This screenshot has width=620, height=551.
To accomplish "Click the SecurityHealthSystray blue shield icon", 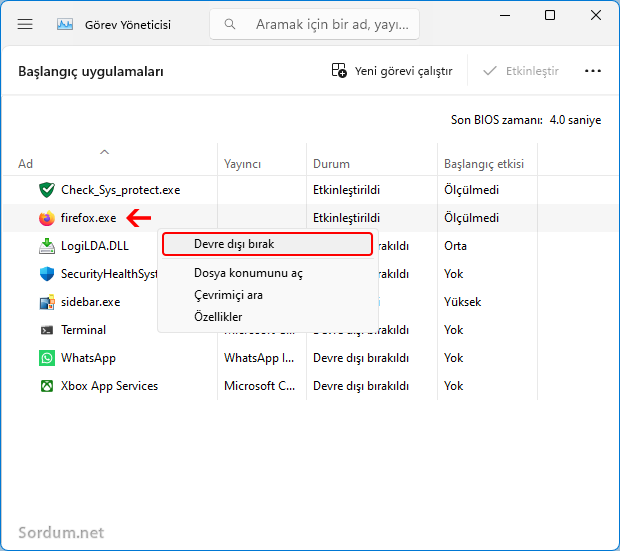I will pos(47,274).
